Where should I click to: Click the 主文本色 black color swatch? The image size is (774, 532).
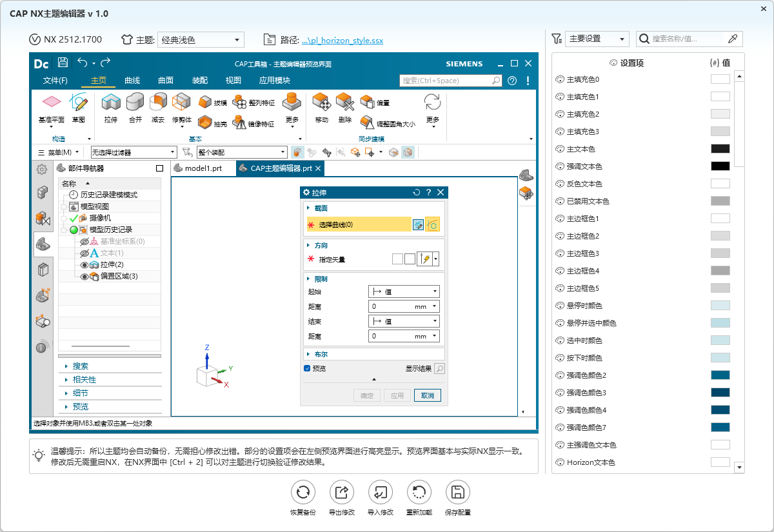720,149
